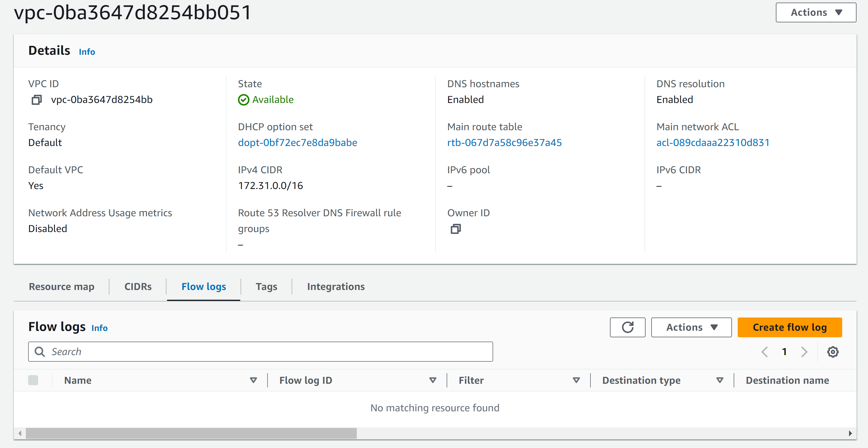Switch to Resource map tab
868x448 pixels.
point(61,287)
